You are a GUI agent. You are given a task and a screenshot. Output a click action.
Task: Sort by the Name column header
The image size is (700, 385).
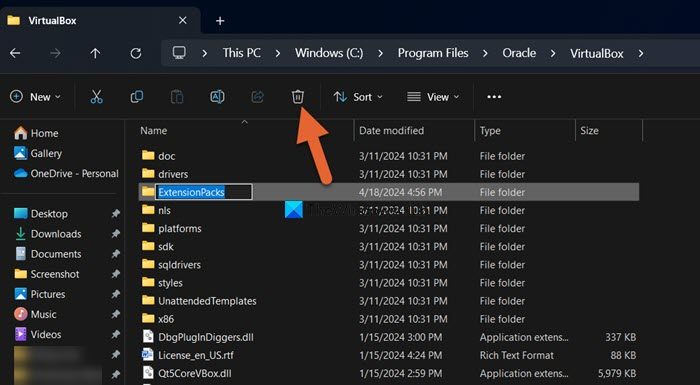click(154, 130)
